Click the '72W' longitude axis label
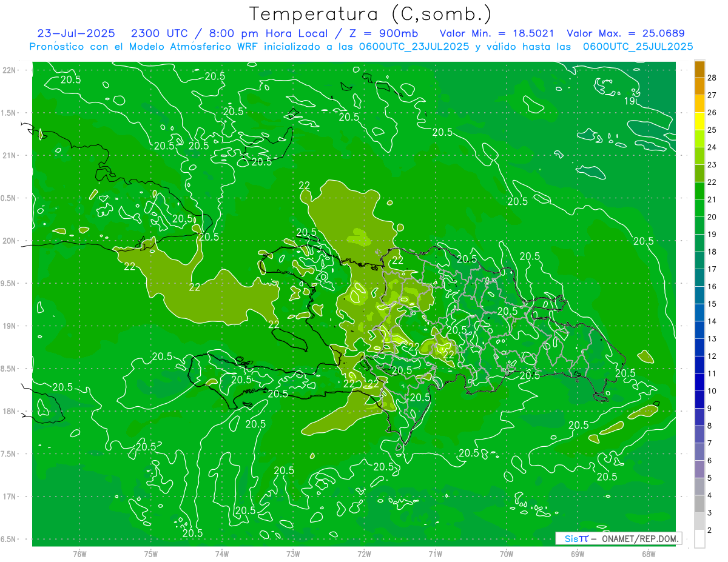728x562 pixels. click(364, 554)
